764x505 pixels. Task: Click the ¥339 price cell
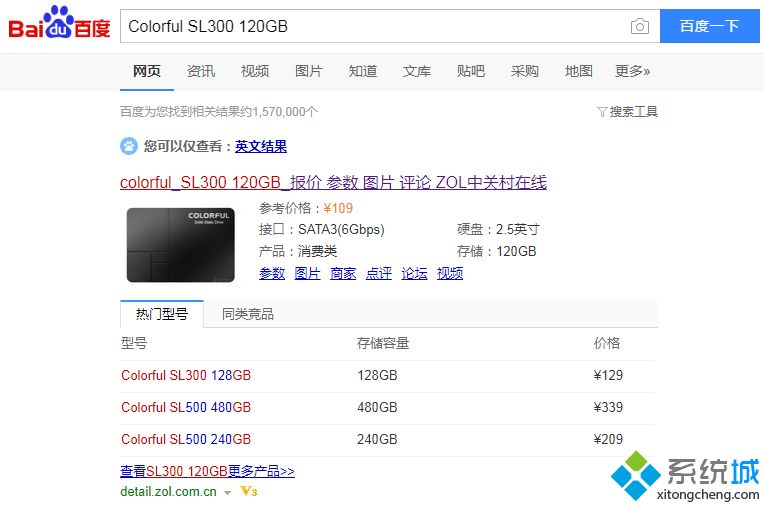(x=608, y=407)
